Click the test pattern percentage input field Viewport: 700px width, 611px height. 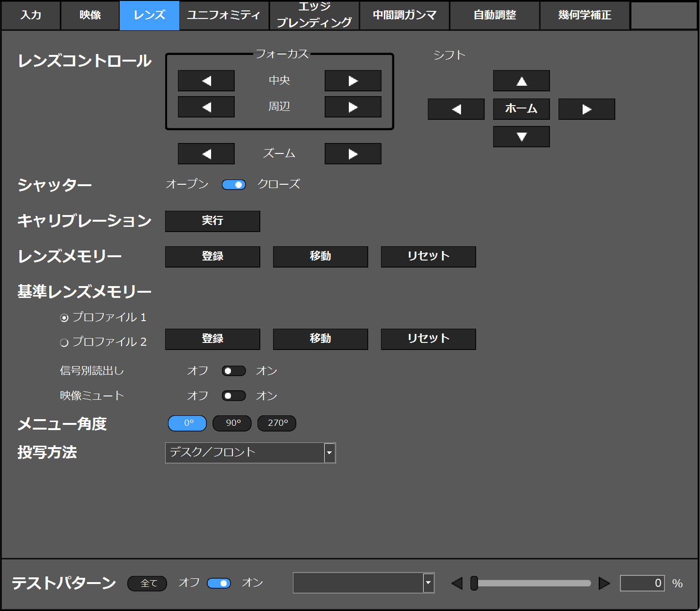[642, 583]
